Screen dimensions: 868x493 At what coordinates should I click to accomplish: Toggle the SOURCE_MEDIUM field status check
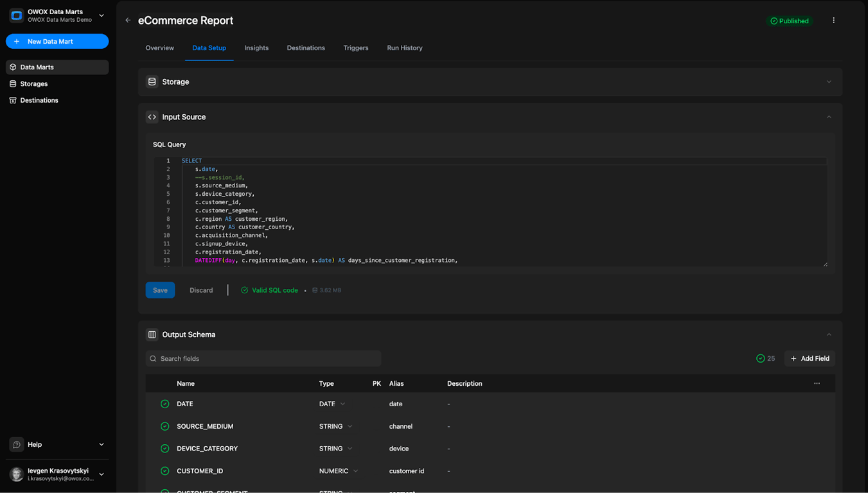[x=165, y=426]
